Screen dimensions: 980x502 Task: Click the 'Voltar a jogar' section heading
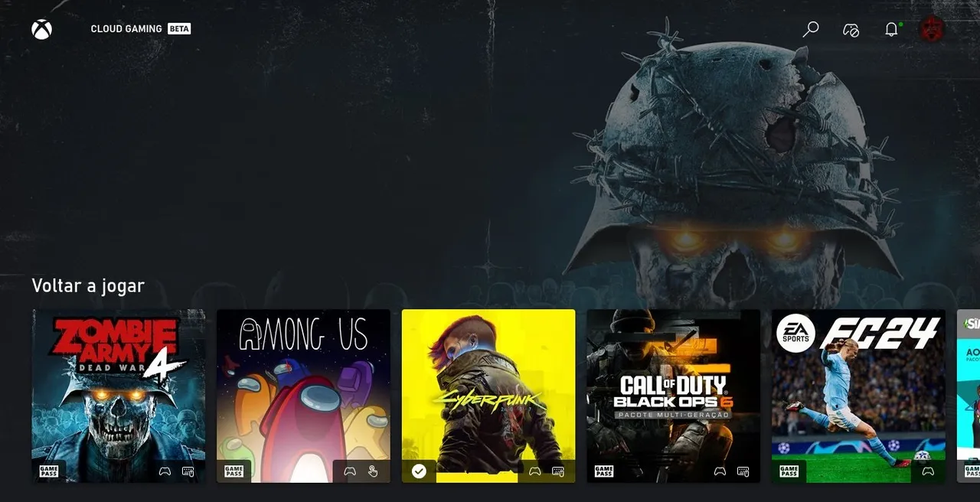(88, 286)
